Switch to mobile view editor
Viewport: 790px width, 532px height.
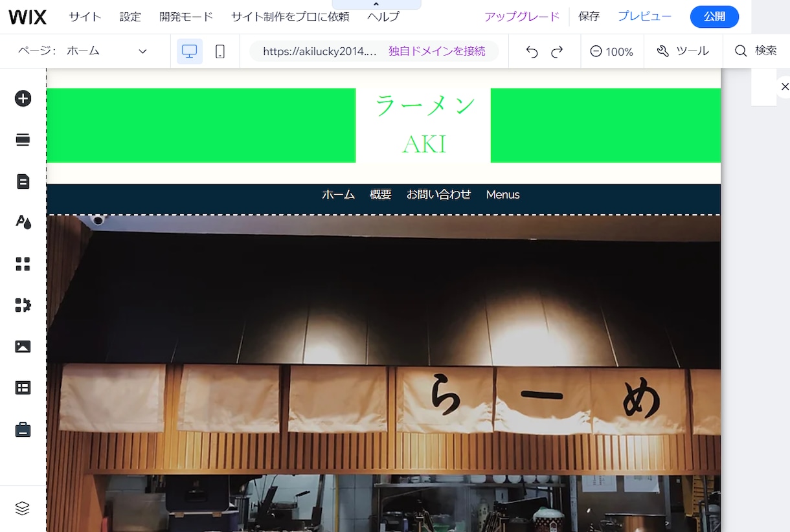click(220, 51)
